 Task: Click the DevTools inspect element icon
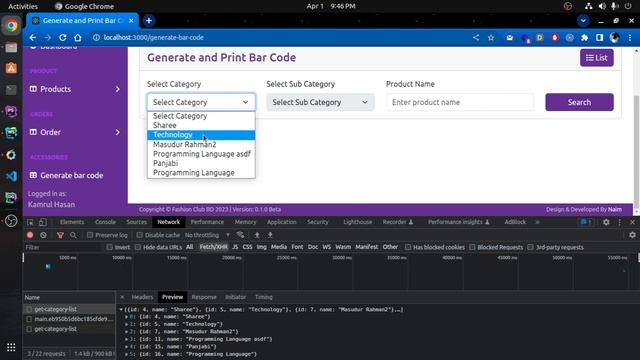coord(30,222)
